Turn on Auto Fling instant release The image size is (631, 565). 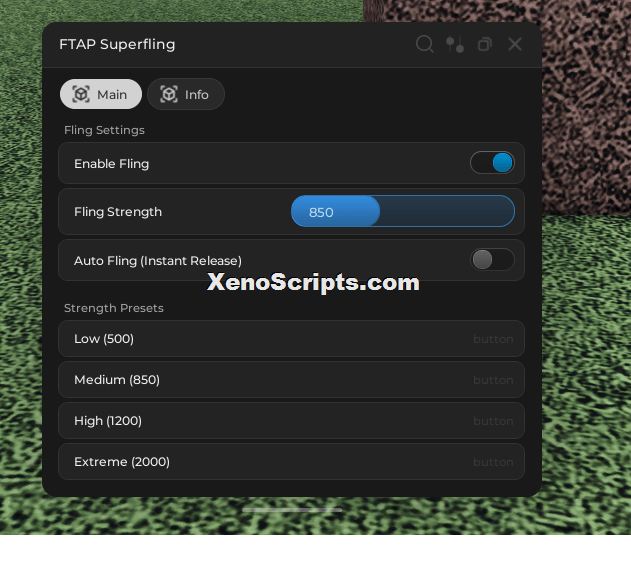click(492, 260)
